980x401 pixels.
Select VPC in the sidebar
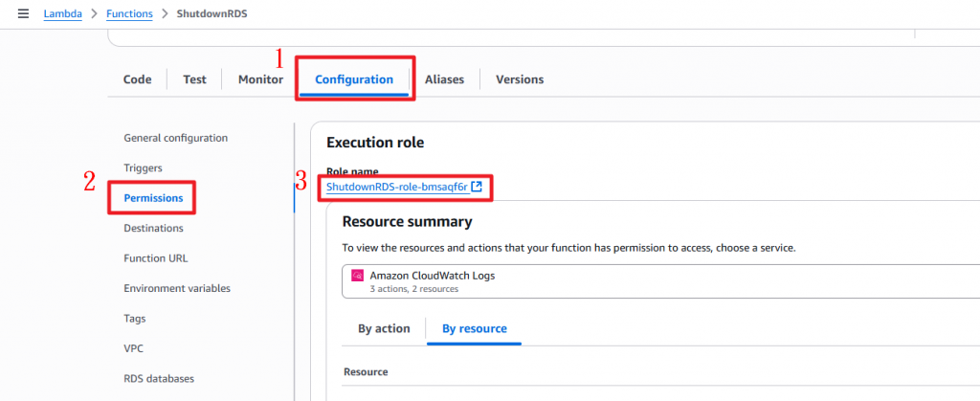pyautogui.click(x=134, y=348)
